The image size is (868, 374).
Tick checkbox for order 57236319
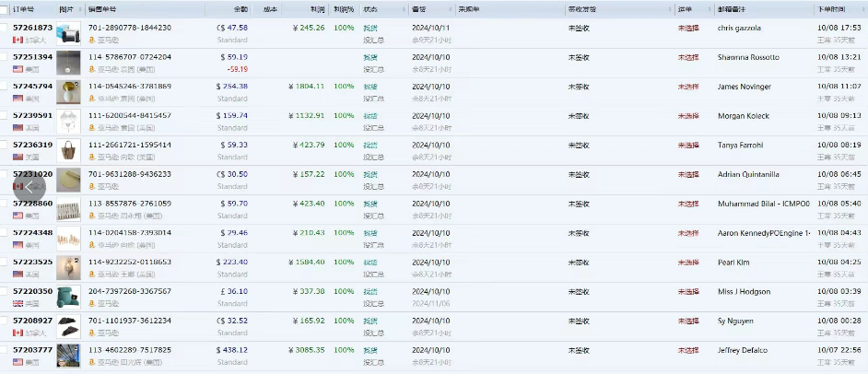point(4,145)
